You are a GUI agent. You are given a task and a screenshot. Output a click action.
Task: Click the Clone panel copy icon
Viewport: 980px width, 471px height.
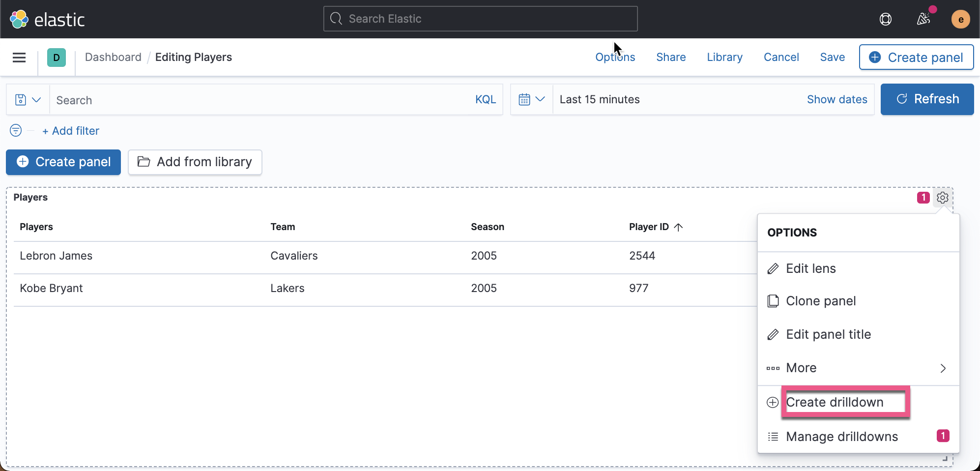coord(773,301)
